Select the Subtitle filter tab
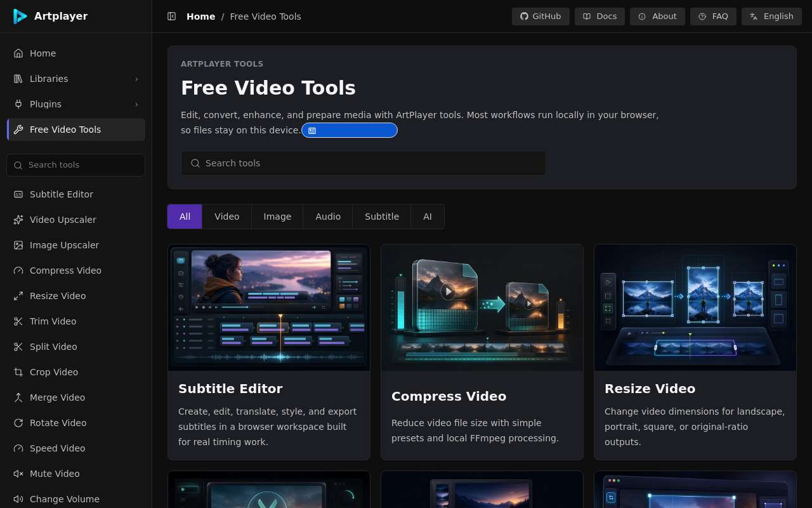Viewport: 812px width, 508px height. [x=382, y=217]
